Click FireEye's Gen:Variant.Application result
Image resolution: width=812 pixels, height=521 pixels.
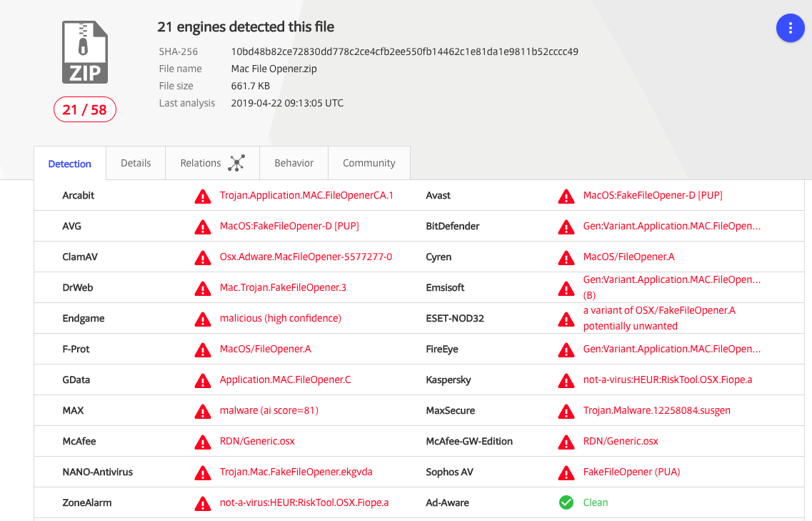[x=671, y=349]
